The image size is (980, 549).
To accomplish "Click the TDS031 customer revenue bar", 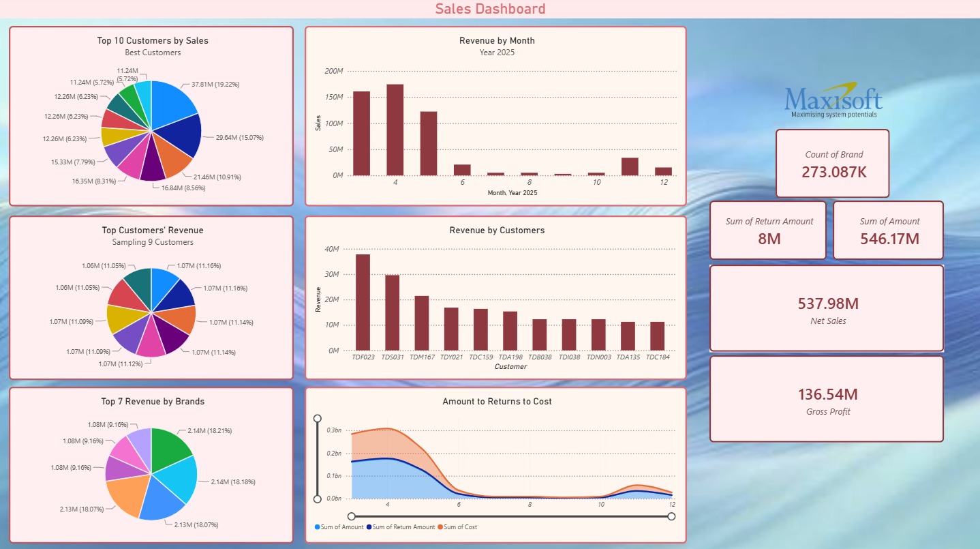I will tap(392, 313).
